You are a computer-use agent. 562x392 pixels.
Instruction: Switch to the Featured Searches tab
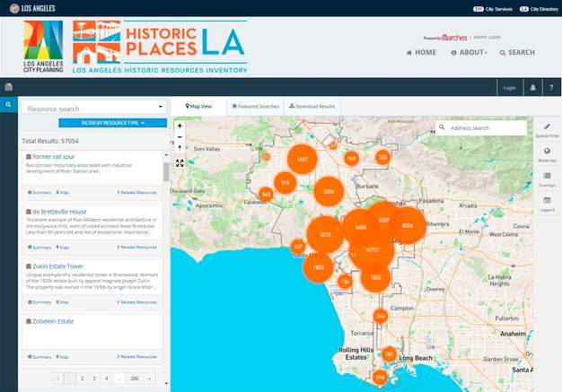click(256, 106)
